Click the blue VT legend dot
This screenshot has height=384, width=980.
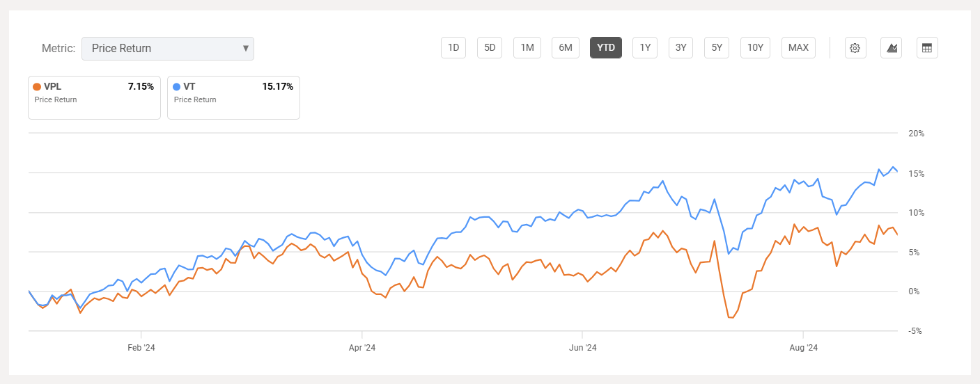[x=177, y=87]
